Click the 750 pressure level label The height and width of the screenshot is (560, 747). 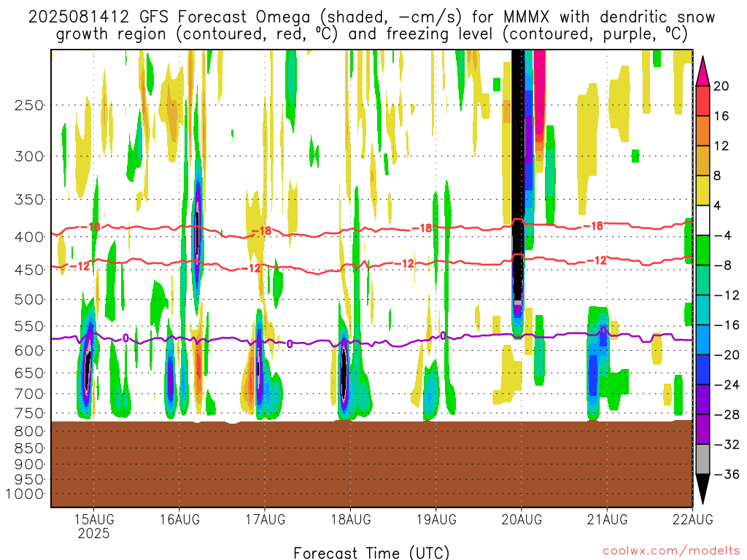[29, 413]
